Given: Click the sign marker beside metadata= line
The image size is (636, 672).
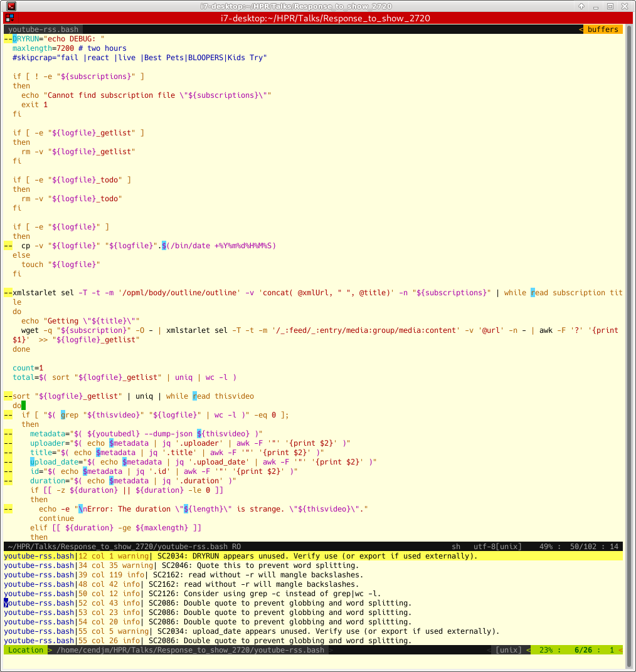Looking at the screenshot, I should tap(8, 434).
